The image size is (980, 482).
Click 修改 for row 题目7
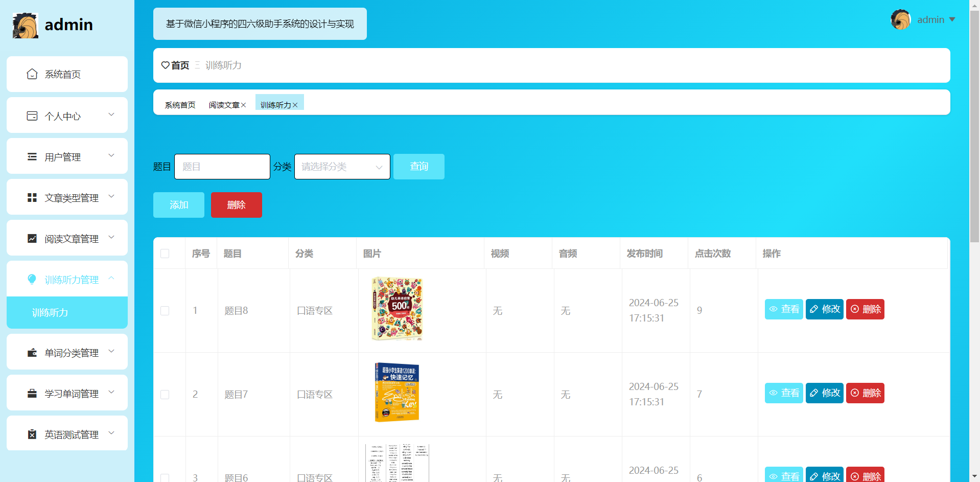click(825, 393)
